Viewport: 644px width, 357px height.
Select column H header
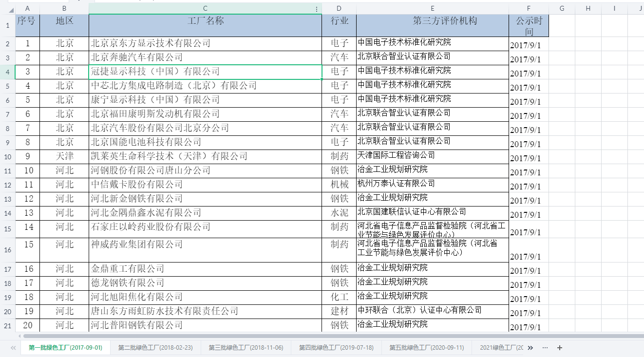588,8
